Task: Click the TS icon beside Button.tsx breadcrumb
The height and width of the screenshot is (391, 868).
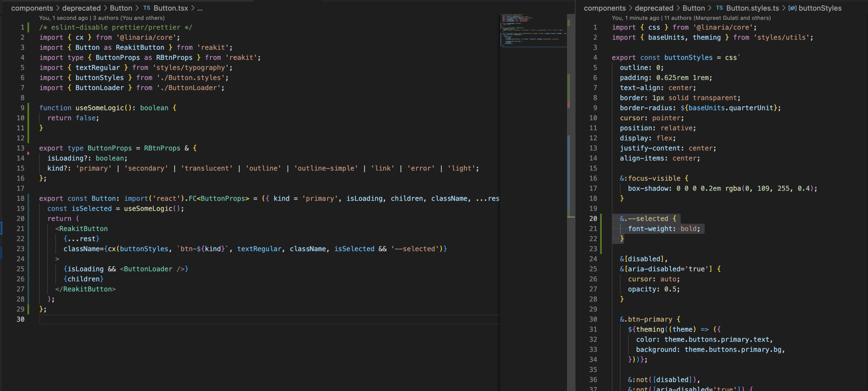Action: (147, 8)
